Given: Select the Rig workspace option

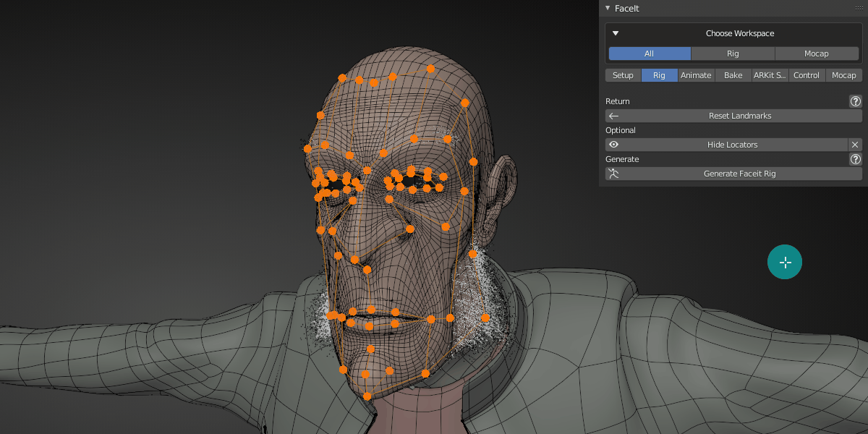Looking at the screenshot, I should [x=733, y=53].
